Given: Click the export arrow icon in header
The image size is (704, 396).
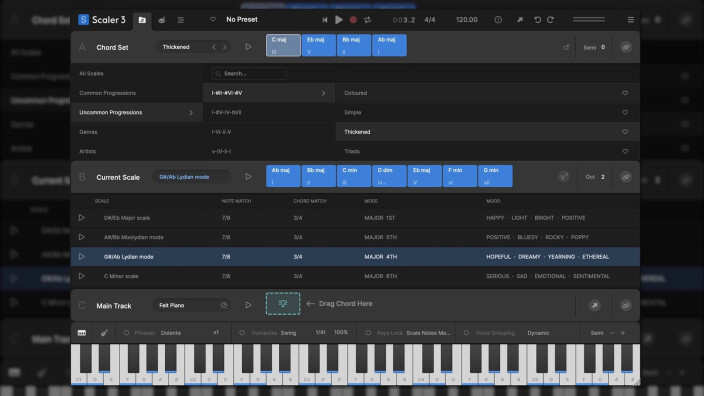Looking at the screenshot, I should (x=519, y=20).
